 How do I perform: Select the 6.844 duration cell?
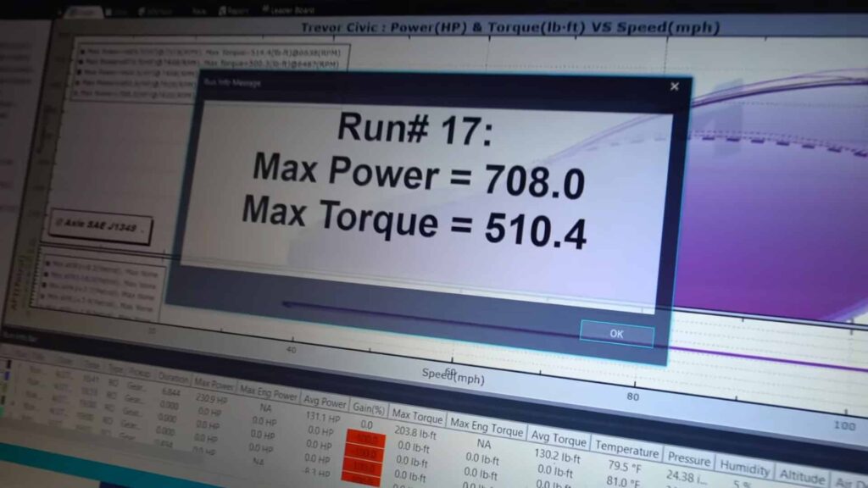170,392
